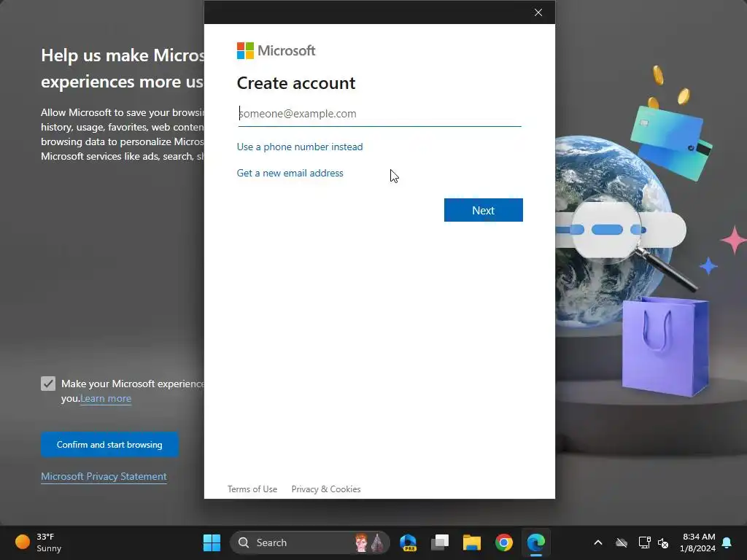747x560 pixels.
Task: Click the search highlight image in taskbar
Action: 368,542
